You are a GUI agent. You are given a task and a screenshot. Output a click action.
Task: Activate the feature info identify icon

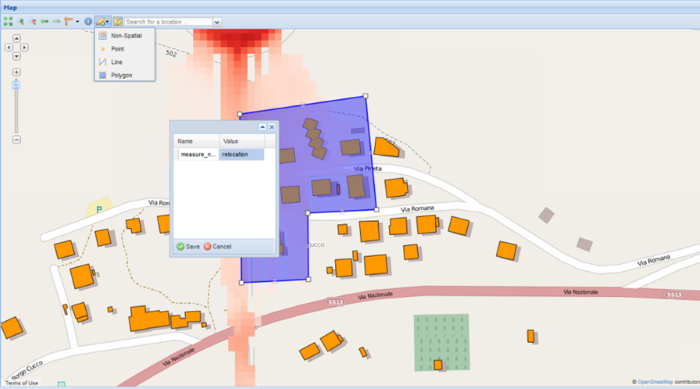tap(88, 21)
